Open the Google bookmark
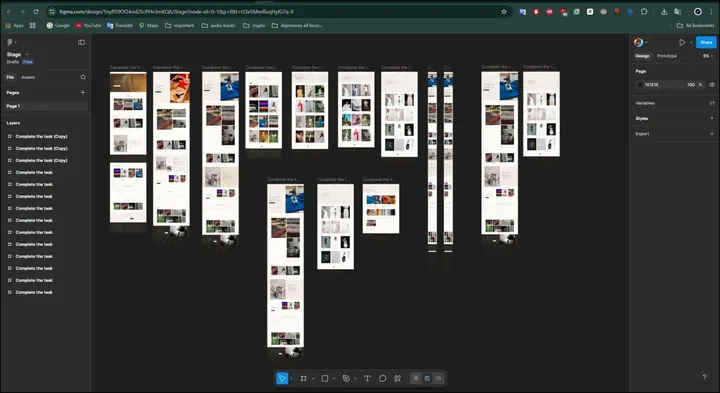Viewport: 720px width, 393px height. click(58, 25)
